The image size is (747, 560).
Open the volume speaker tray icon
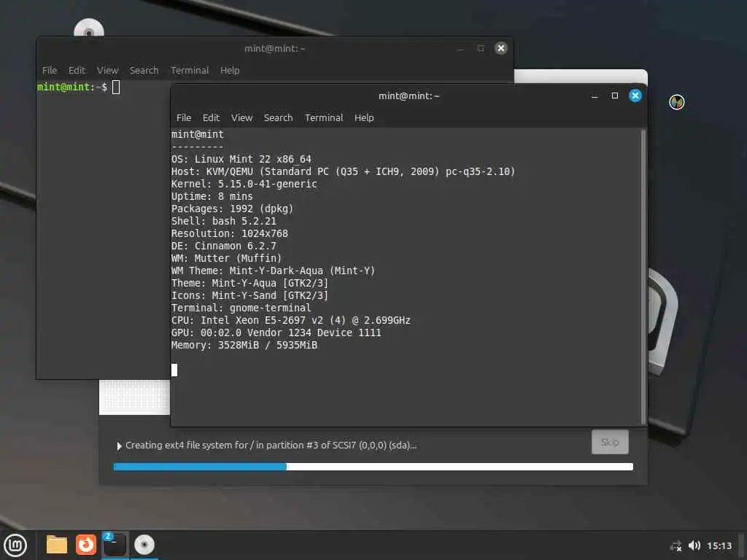coord(694,545)
